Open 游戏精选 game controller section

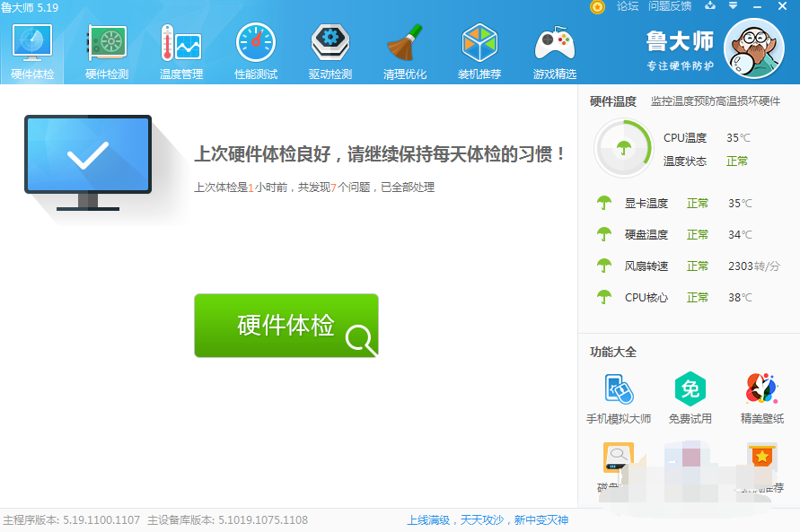pos(554,52)
